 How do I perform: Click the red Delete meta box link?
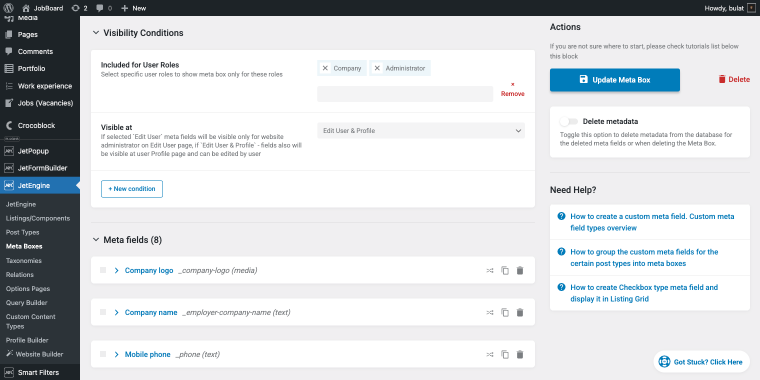coord(734,79)
